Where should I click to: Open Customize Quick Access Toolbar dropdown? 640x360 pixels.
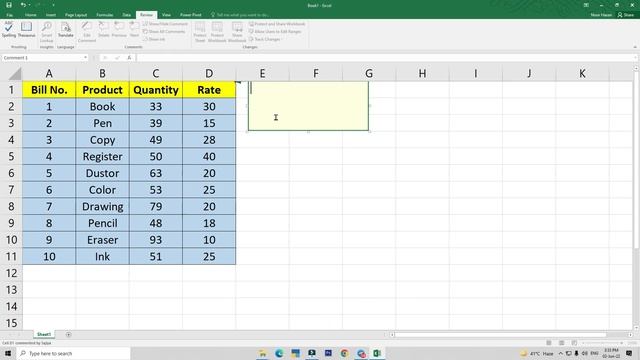point(53,5)
